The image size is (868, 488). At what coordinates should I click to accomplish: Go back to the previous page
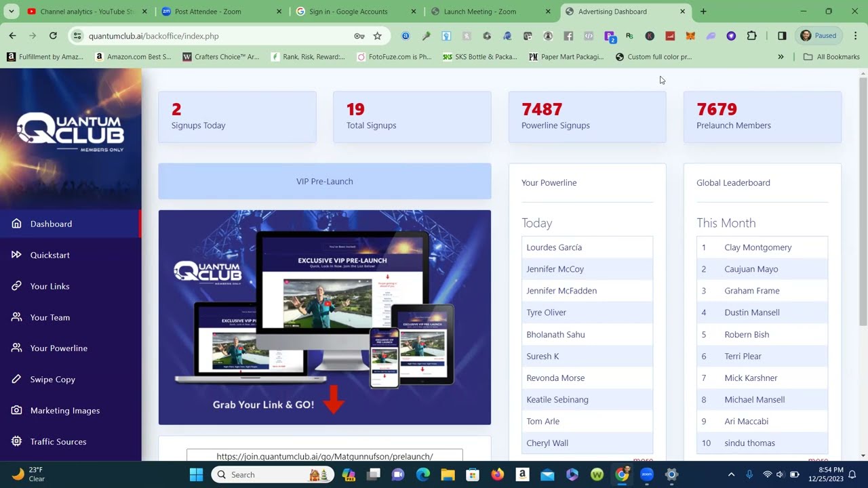click(x=12, y=36)
